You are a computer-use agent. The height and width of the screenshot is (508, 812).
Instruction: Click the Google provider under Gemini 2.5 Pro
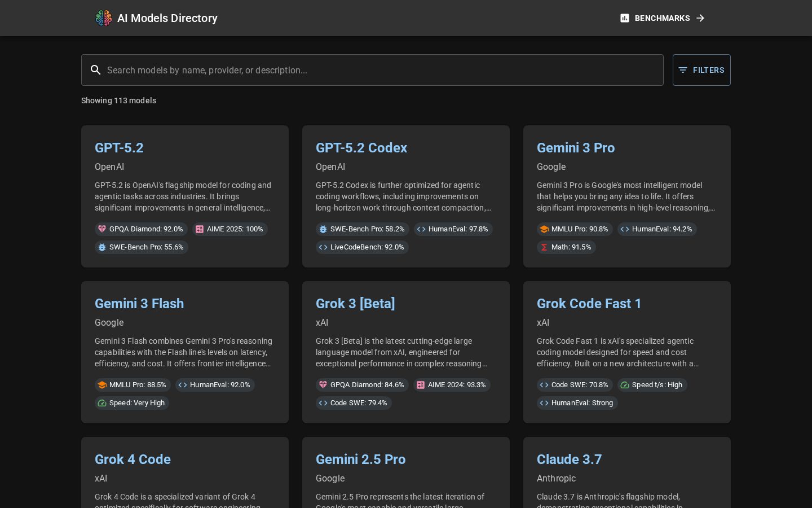click(330, 479)
